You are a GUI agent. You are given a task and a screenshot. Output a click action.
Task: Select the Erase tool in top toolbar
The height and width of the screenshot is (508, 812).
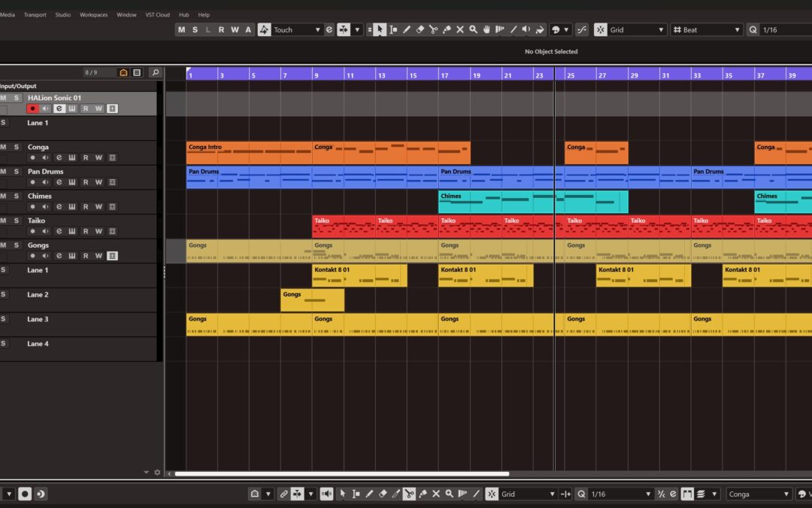point(420,30)
